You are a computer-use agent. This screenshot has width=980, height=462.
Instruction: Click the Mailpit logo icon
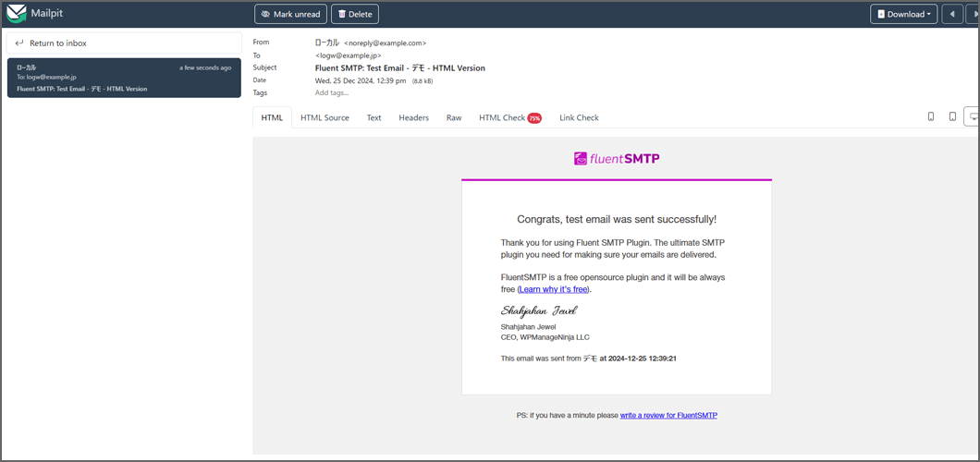click(x=17, y=14)
